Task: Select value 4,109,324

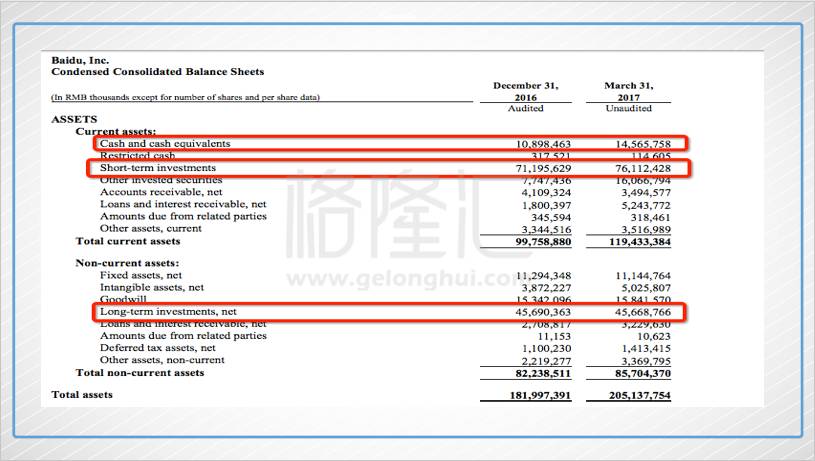Action: tap(546, 193)
